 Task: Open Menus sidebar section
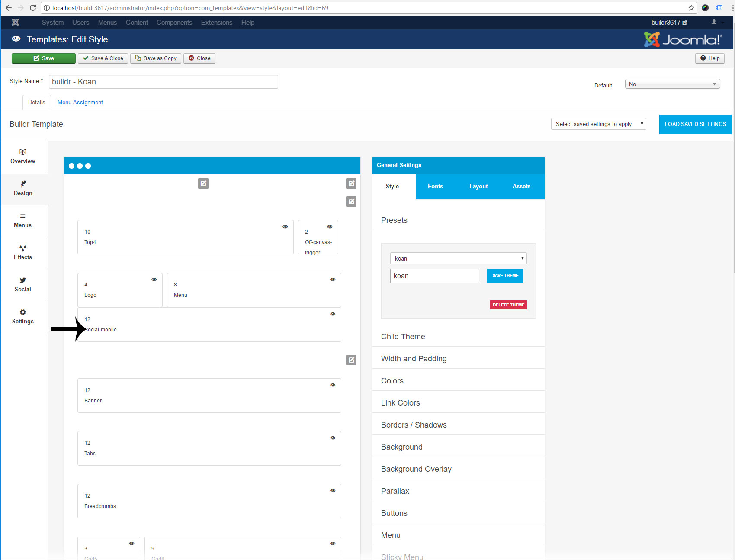click(x=23, y=221)
